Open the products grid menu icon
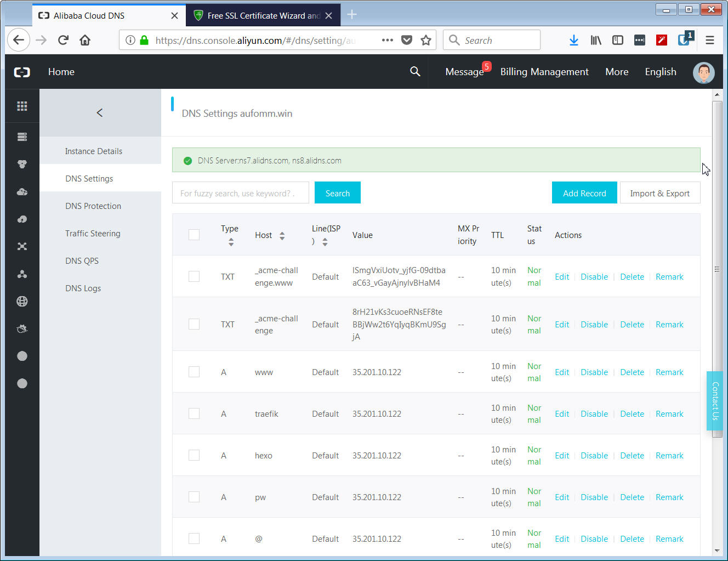The image size is (728, 561). click(x=22, y=106)
